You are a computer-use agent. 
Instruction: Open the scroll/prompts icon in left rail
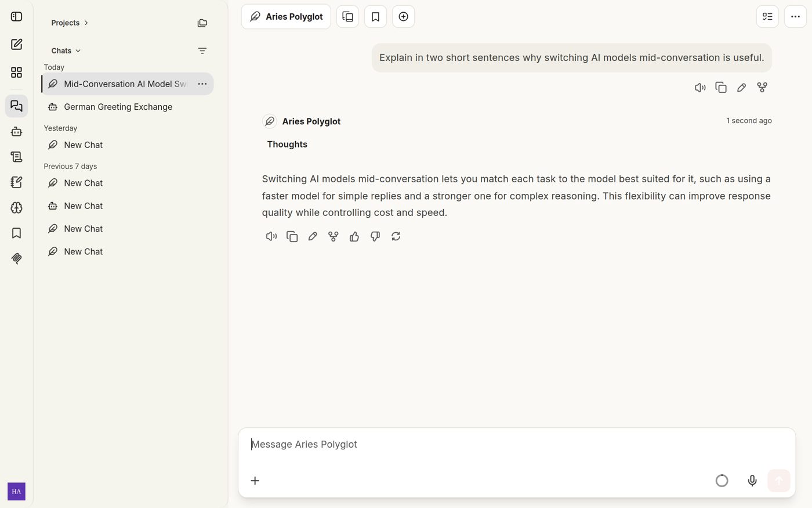[x=16, y=157]
